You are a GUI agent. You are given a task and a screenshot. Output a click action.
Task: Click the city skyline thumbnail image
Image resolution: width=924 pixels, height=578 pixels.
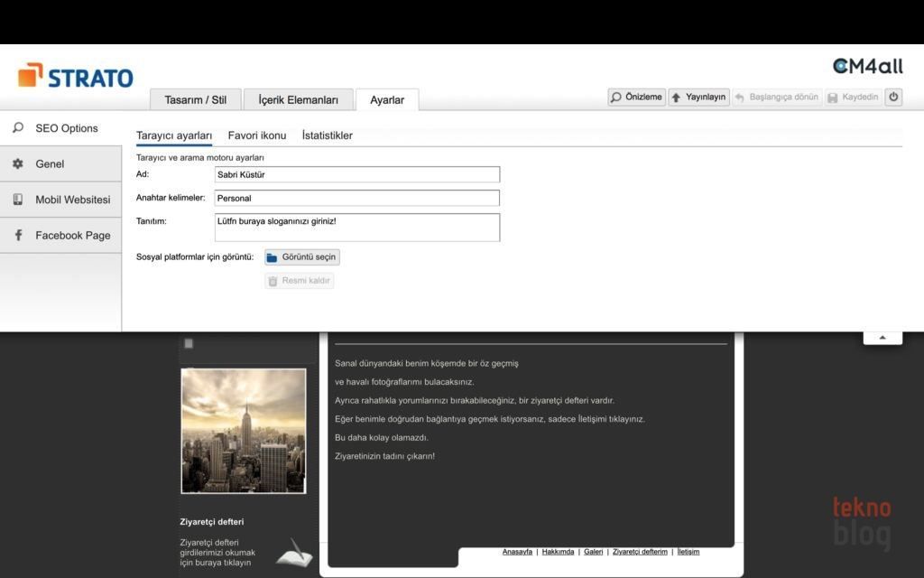244,431
